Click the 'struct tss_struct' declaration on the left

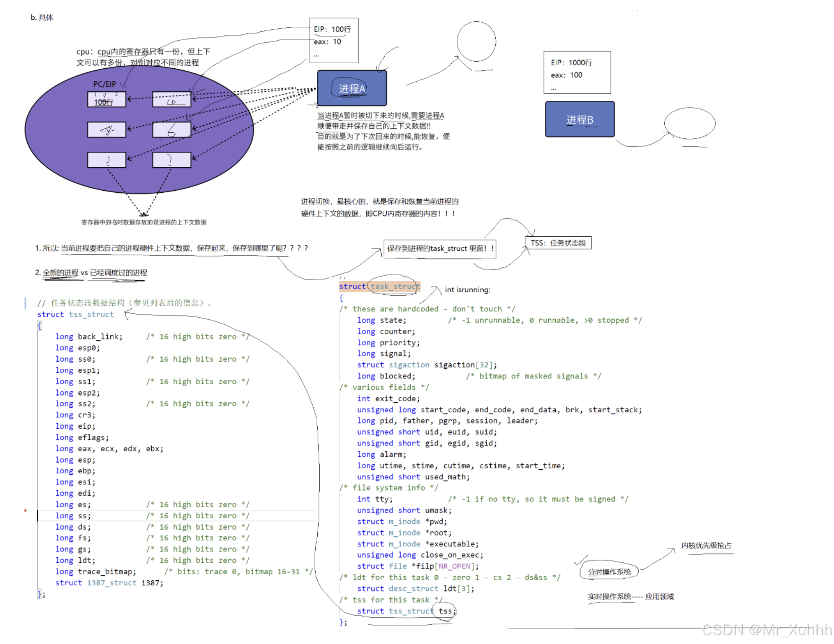(x=75, y=315)
